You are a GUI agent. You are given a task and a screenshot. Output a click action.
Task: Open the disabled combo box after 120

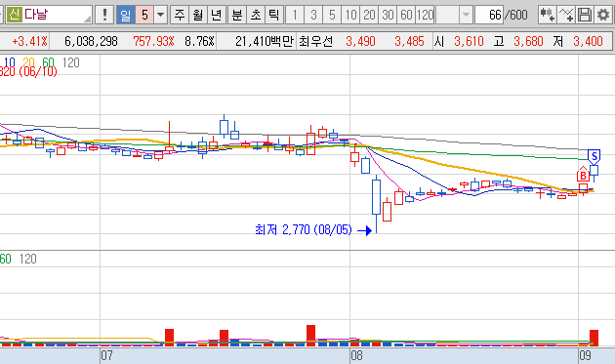click(453, 15)
